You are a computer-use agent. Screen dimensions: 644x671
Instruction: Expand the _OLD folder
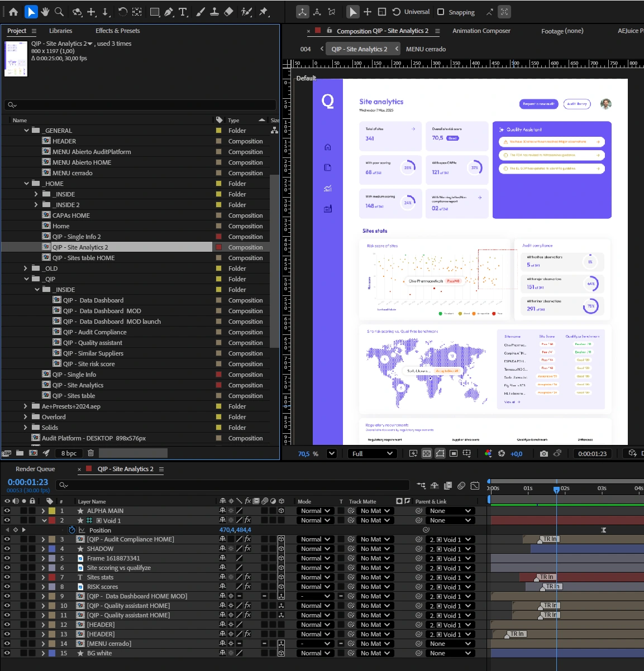point(26,269)
